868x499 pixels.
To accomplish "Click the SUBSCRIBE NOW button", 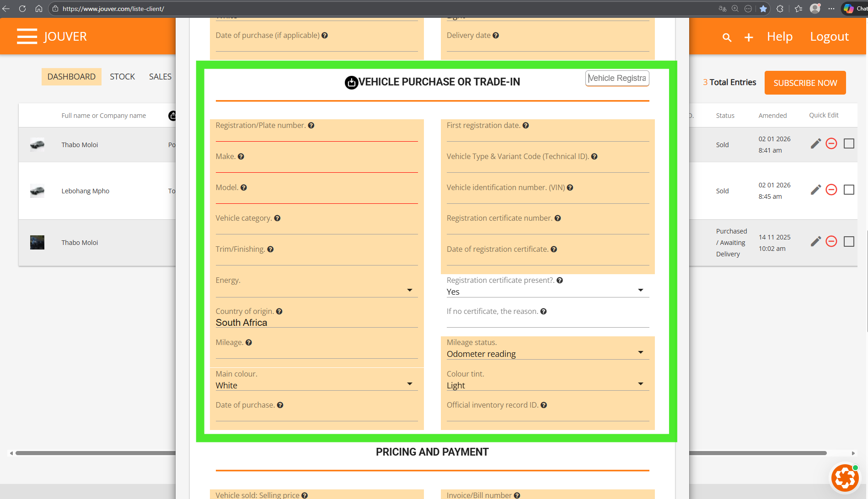I will (805, 83).
